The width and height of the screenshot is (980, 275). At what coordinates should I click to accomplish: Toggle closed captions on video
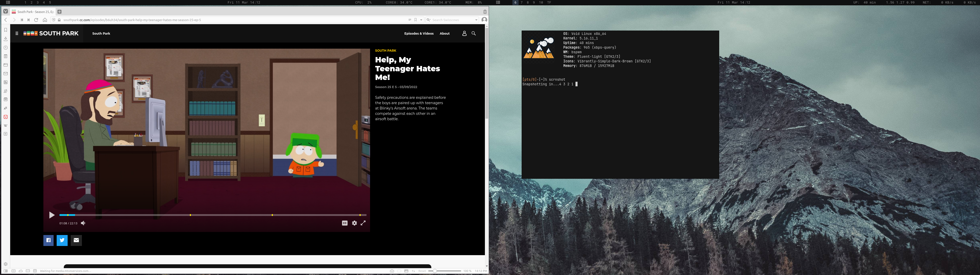click(x=344, y=223)
